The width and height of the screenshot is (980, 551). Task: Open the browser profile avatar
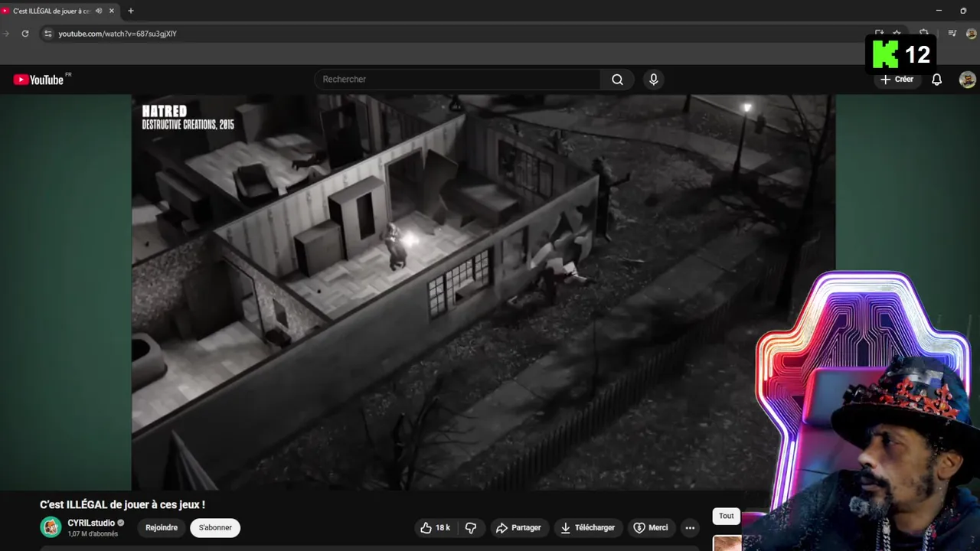click(x=972, y=34)
